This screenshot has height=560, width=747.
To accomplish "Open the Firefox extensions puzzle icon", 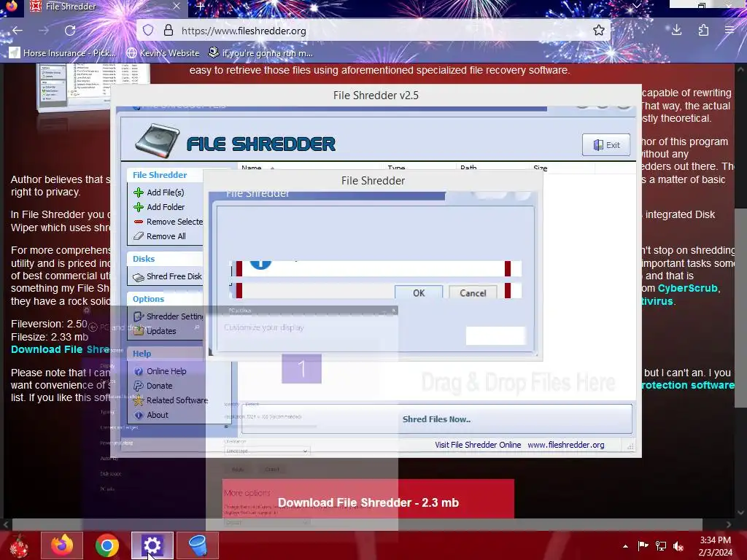I will click(x=703, y=31).
